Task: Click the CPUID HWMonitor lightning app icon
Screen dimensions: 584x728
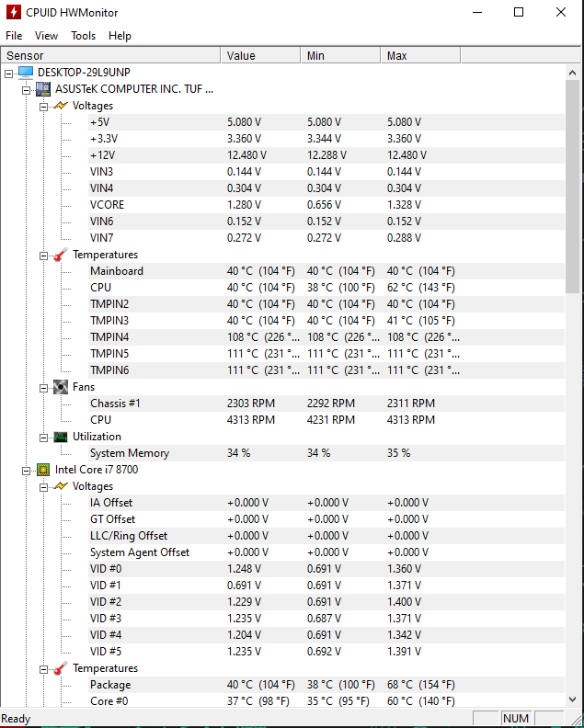Action: pyautogui.click(x=13, y=12)
